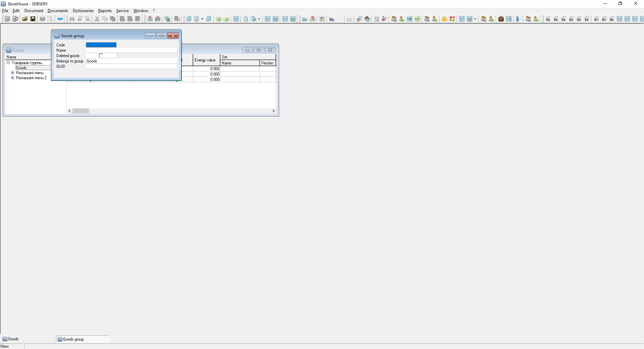644x349 pixels.
Task: Expand the Restaurant menu 2 tree node
Action: (13, 78)
